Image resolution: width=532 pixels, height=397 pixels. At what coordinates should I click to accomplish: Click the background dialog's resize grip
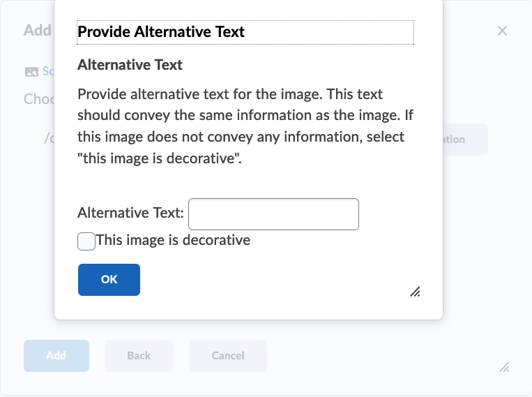click(x=504, y=367)
